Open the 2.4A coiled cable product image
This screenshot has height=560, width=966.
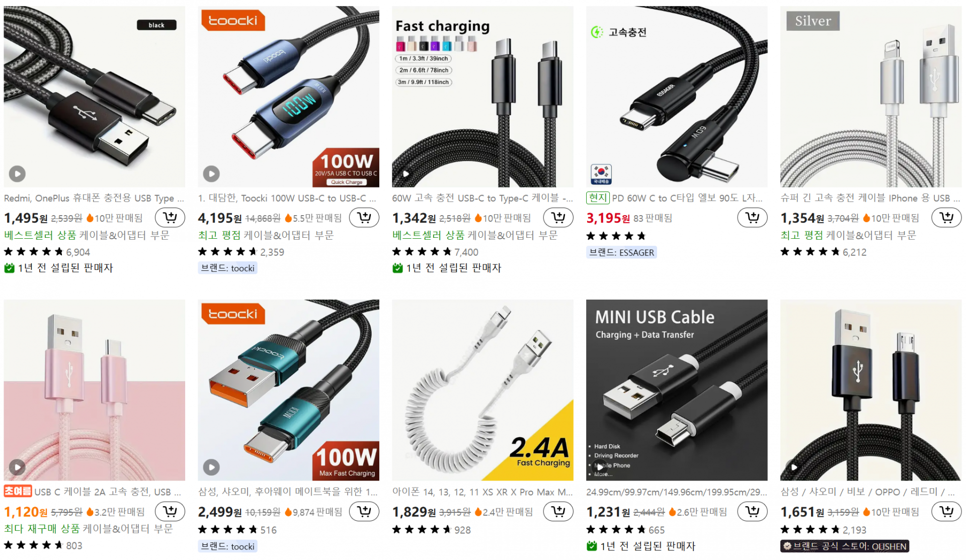click(x=482, y=390)
